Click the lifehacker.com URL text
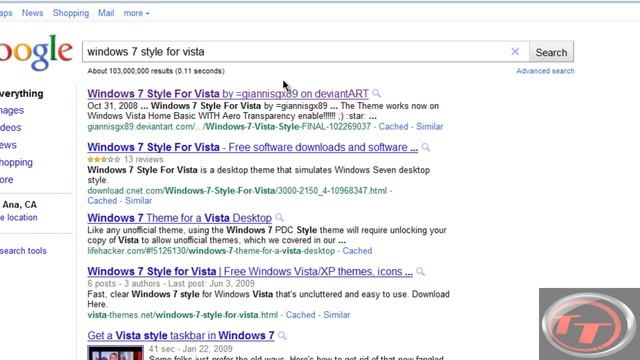This screenshot has width=640, height=360. coord(211,251)
